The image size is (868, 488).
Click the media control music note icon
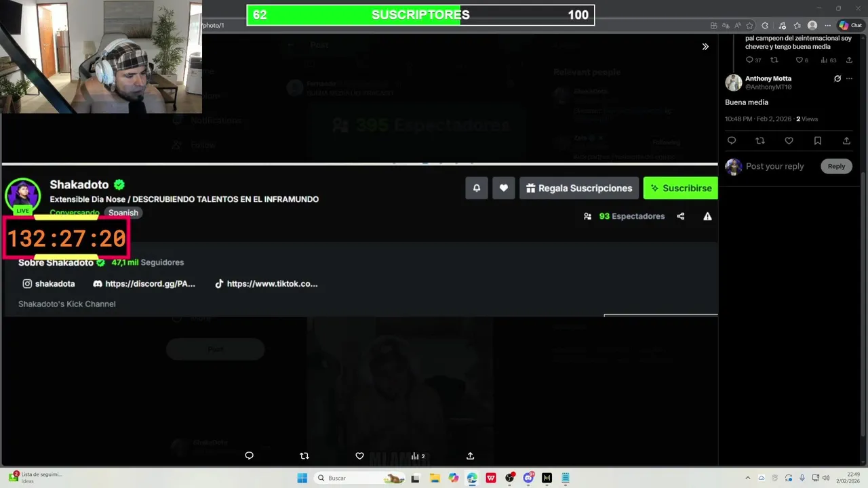[x=781, y=25]
